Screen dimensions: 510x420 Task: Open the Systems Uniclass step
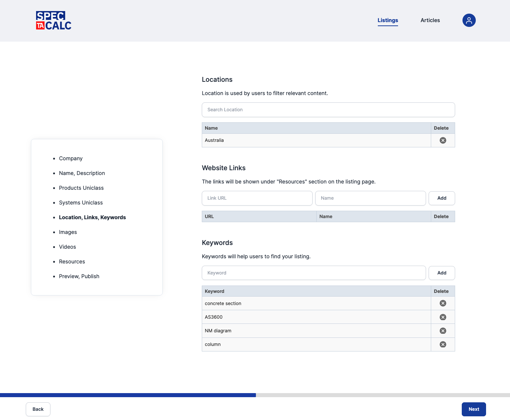(81, 203)
